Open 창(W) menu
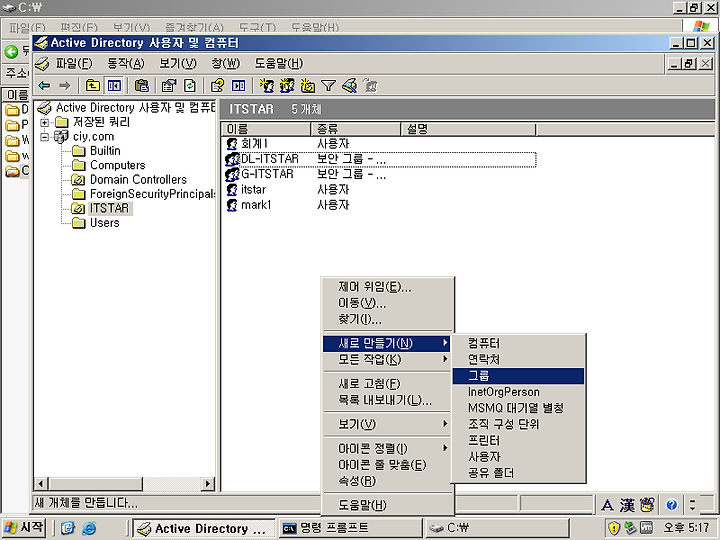The image size is (720, 540). click(x=225, y=63)
